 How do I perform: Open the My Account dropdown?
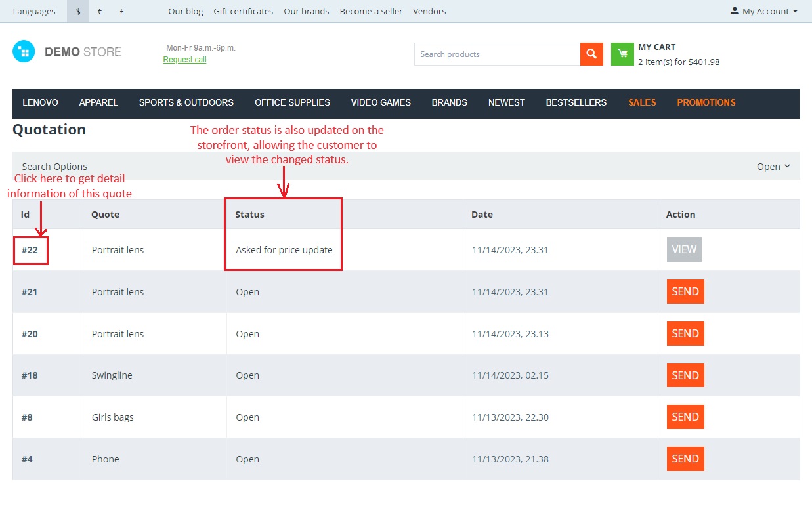(x=764, y=11)
